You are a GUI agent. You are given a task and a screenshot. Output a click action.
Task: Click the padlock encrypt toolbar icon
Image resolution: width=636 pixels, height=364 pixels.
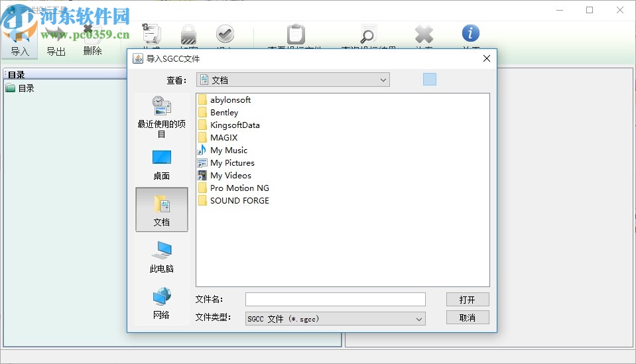(x=188, y=34)
